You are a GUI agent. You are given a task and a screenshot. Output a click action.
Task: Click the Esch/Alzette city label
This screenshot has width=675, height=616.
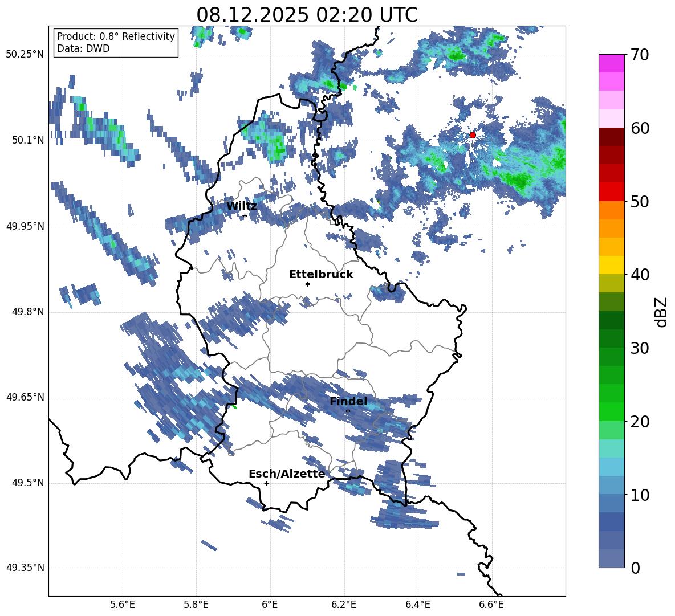tap(287, 474)
